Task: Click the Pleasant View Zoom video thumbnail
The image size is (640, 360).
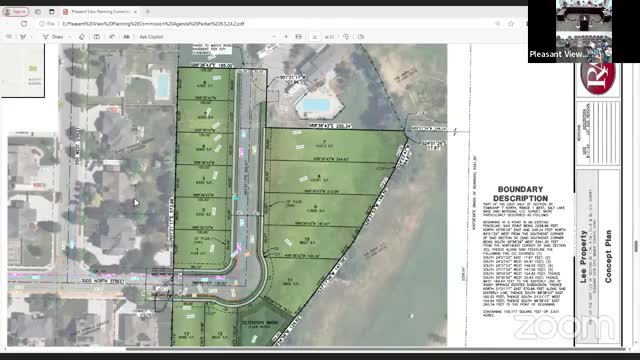Action: tap(584, 31)
